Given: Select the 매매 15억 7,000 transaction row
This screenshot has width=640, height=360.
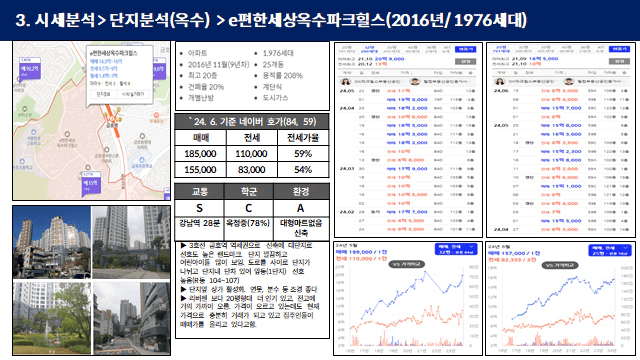Looking at the screenshot, I should pyautogui.click(x=561, y=108).
